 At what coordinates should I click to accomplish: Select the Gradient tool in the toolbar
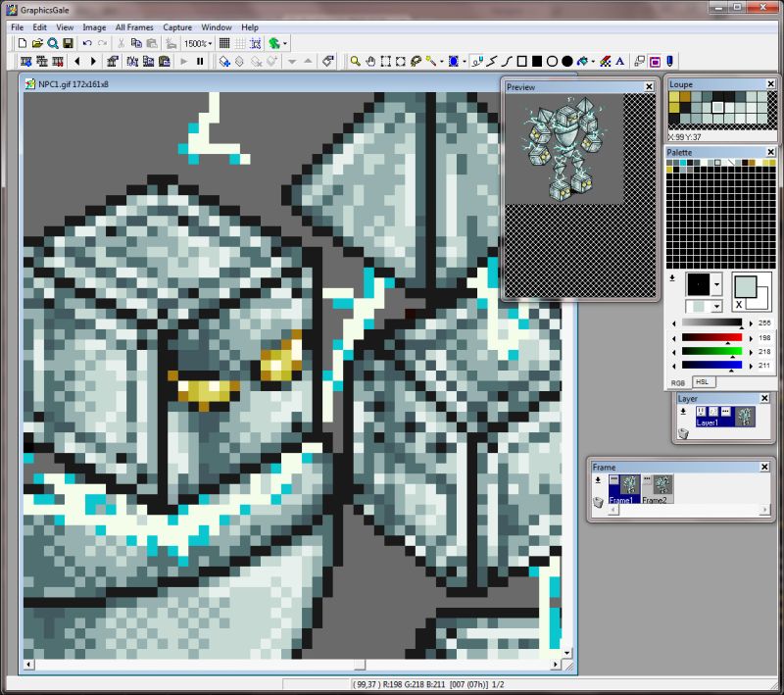(606, 62)
